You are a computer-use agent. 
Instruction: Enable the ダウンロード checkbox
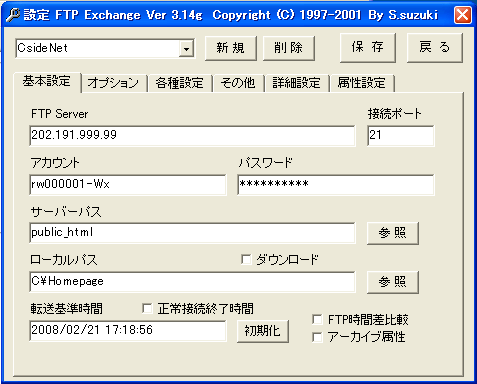click(x=246, y=259)
